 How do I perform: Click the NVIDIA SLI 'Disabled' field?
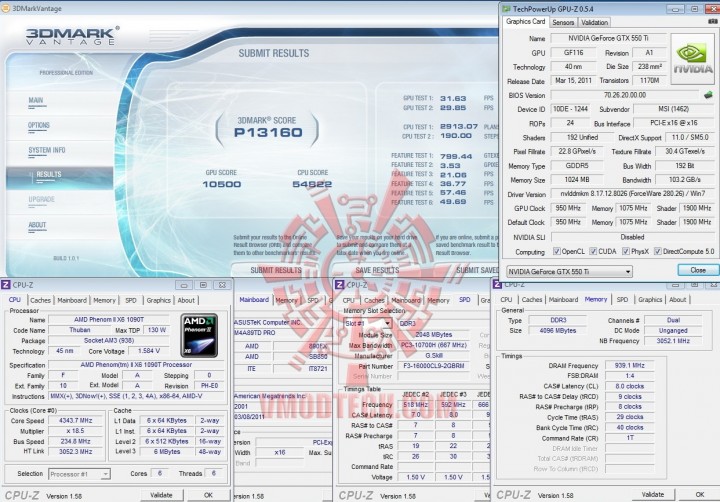click(x=633, y=237)
